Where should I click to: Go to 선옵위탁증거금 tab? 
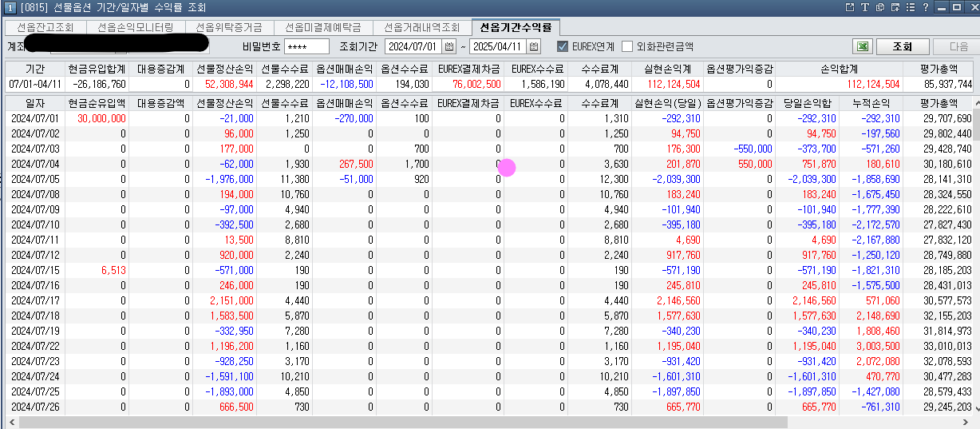pos(229,26)
